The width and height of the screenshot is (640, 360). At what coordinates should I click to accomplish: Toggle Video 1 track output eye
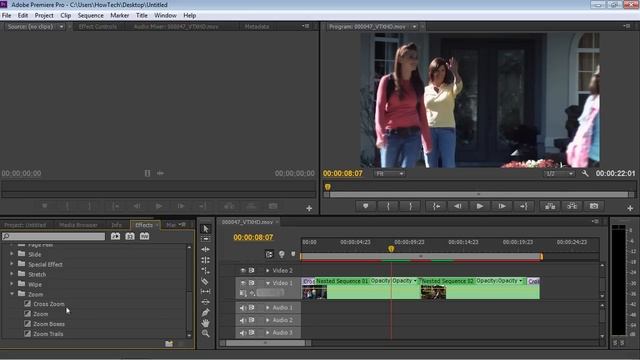[x=243, y=283]
